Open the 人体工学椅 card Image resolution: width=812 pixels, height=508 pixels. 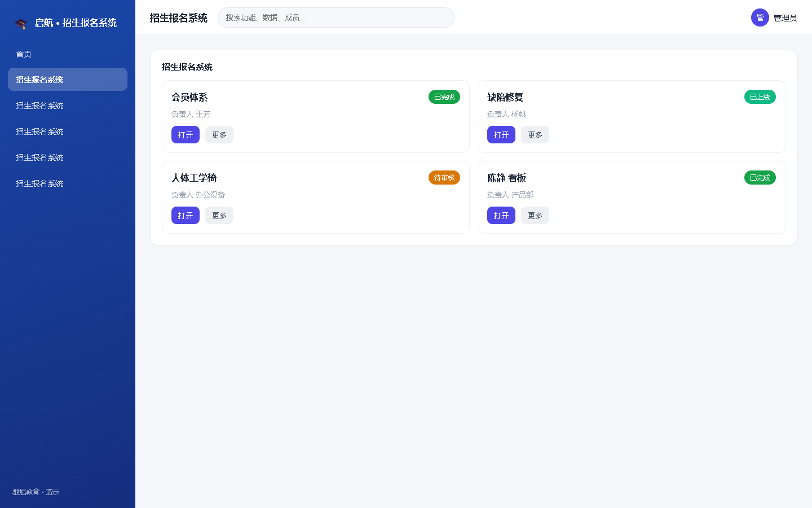(186, 216)
